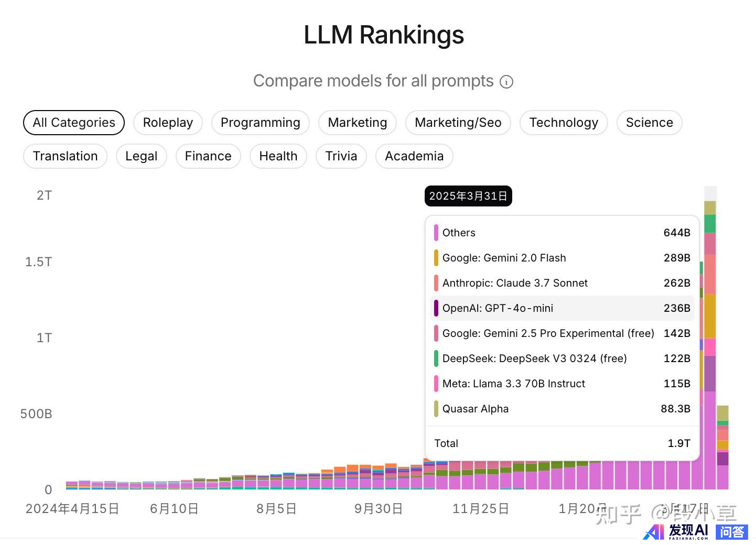The height and width of the screenshot is (545, 756).
Task: Click the LLM Rankings heading
Action: pos(384,35)
